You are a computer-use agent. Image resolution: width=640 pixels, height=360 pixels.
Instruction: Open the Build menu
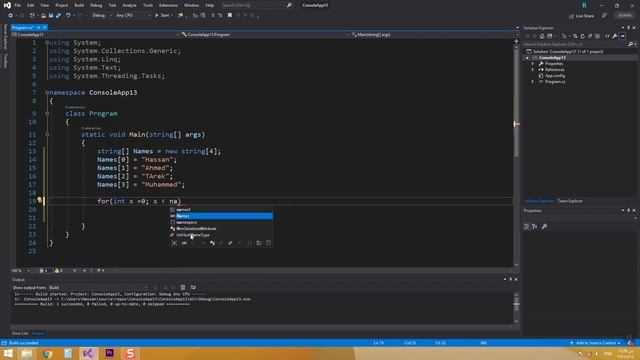point(79,5)
